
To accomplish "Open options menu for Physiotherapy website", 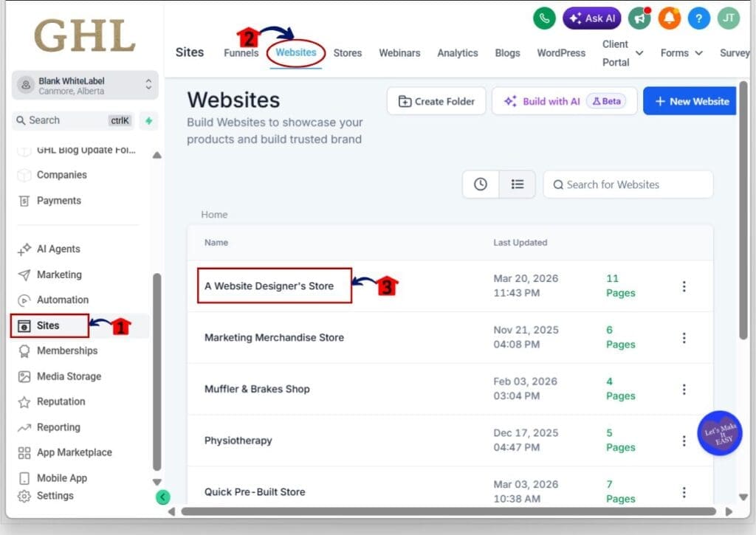I will (684, 441).
